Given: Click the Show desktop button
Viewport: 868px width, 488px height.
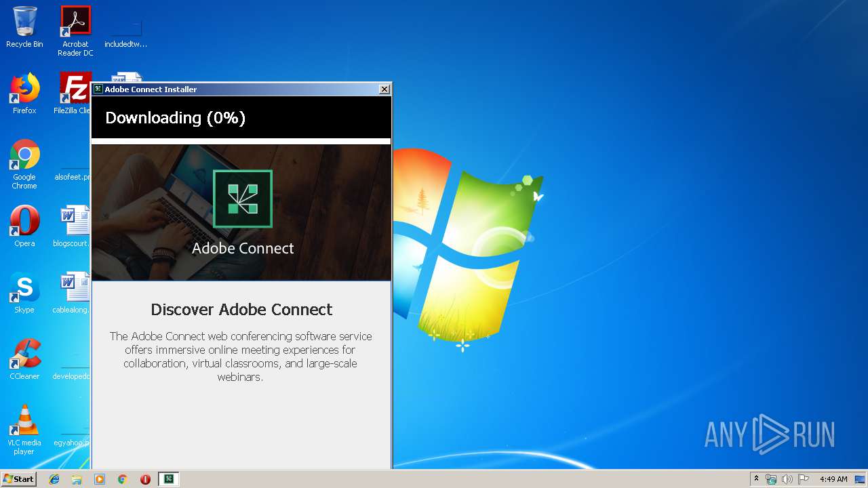Looking at the screenshot, I should click(861, 479).
